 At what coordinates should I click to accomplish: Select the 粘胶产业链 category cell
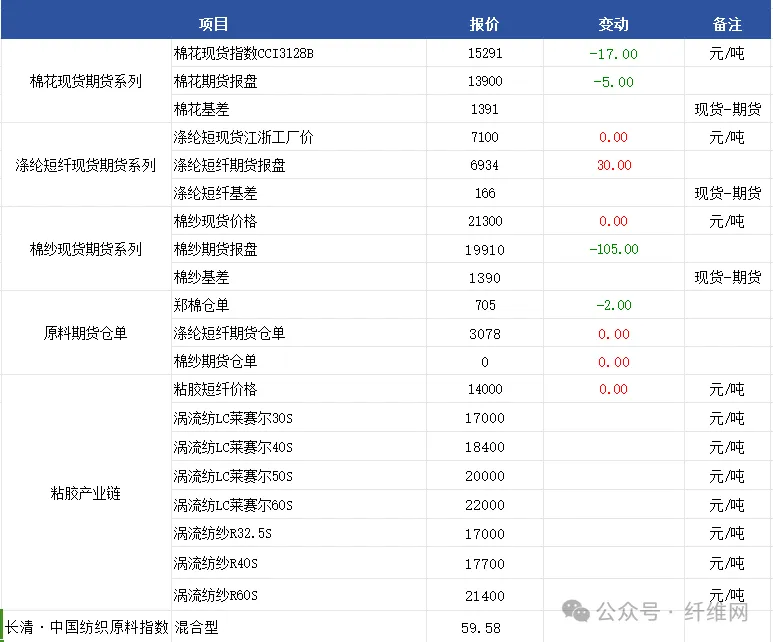pyautogui.click(x=86, y=493)
